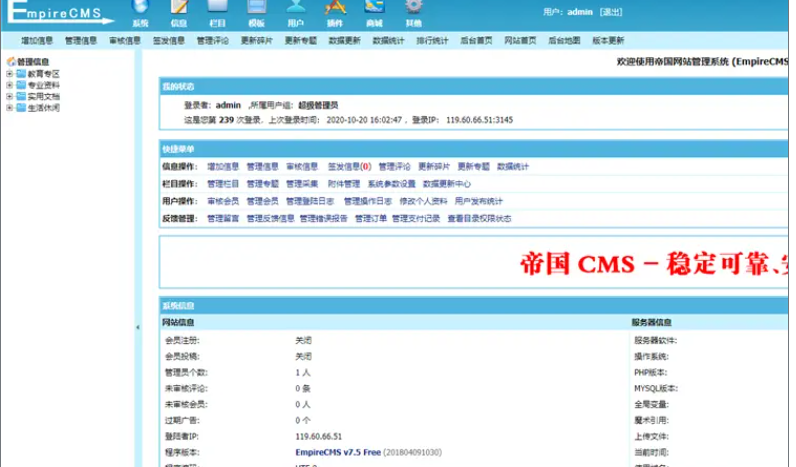Viewport: 796px width, 467px height.
Task: Click the folder icon of 专业资料
Action: click(21, 85)
